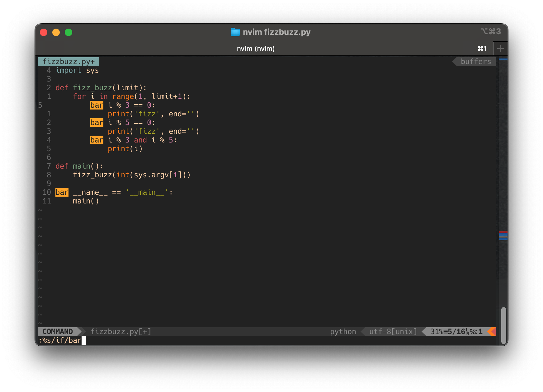Click the highlighted bar before __name__

61,192
